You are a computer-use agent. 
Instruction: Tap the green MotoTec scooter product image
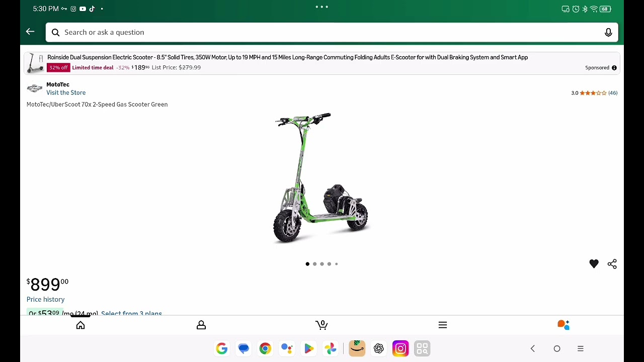[322, 178]
